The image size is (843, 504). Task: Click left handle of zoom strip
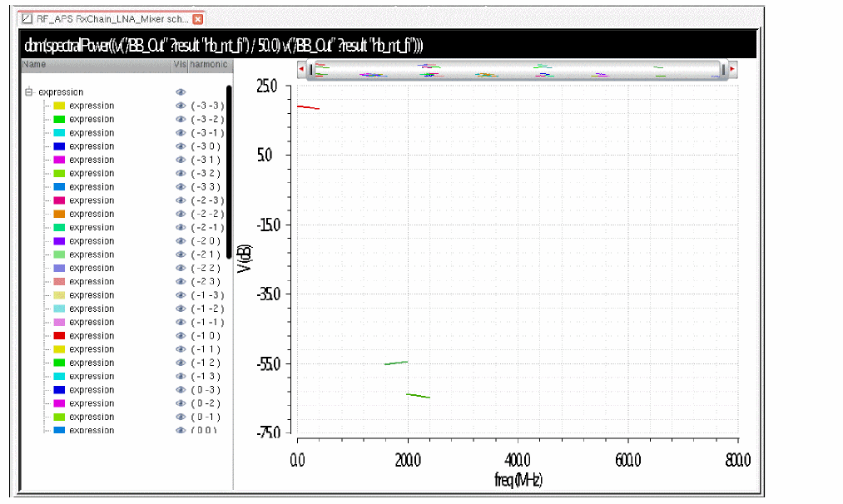(310, 70)
